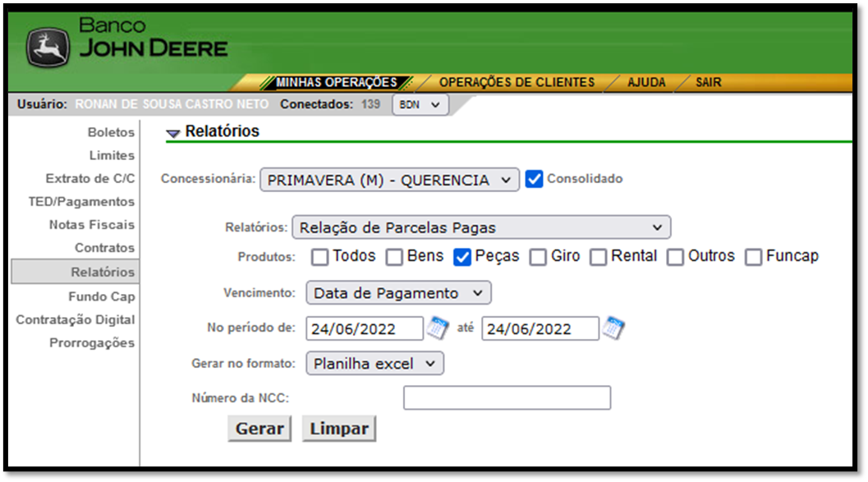The image size is (868, 482).
Task: Open the Gerar no formato dropdown
Action: click(374, 364)
